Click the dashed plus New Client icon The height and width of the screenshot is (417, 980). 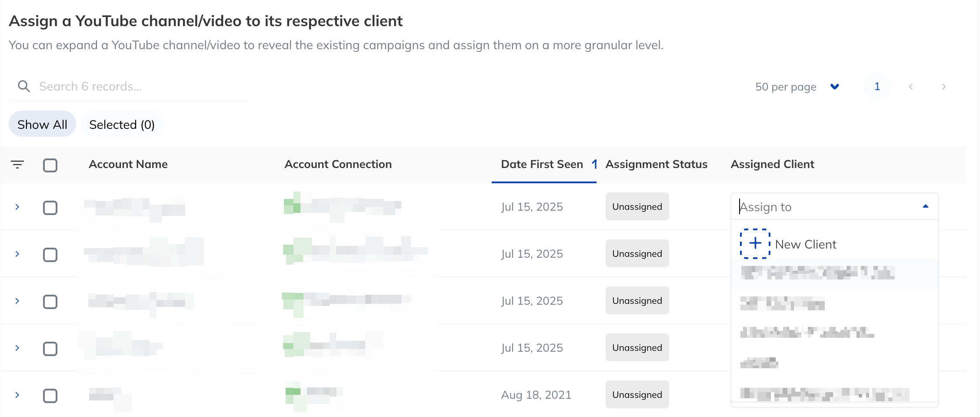click(x=755, y=244)
